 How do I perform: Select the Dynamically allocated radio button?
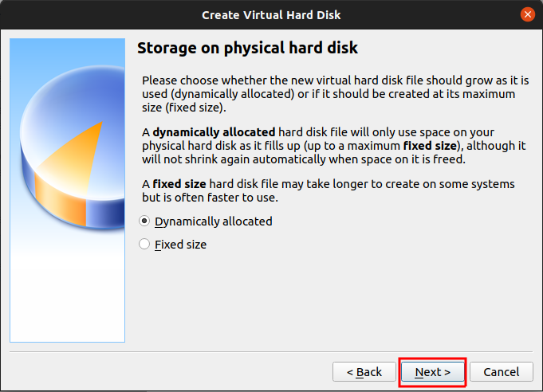click(x=144, y=221)
